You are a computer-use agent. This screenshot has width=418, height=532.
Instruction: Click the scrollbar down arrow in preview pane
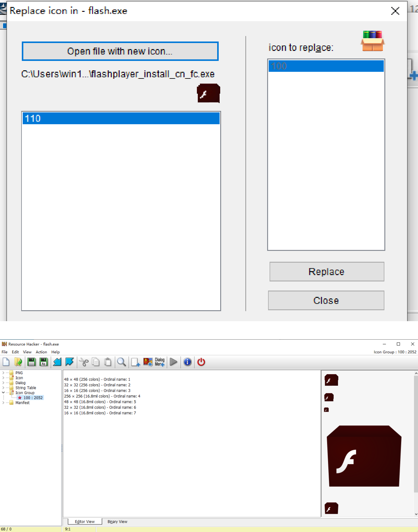416,514
